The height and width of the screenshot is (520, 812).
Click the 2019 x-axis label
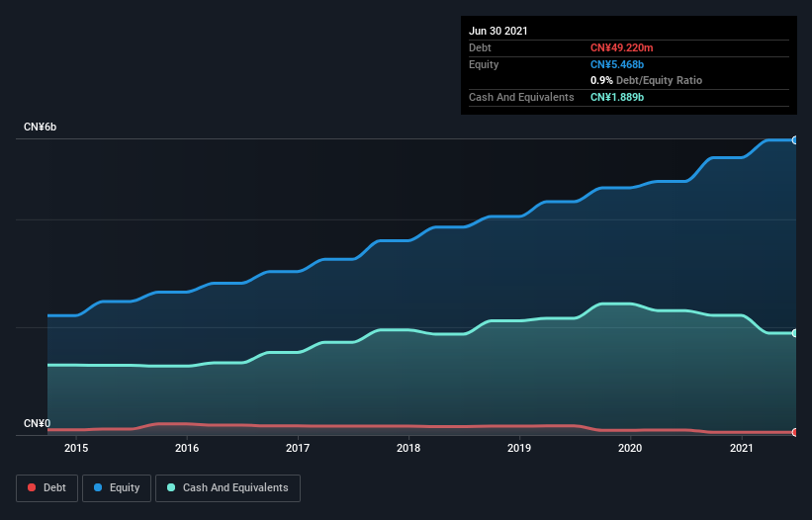[x=519, y=448]
